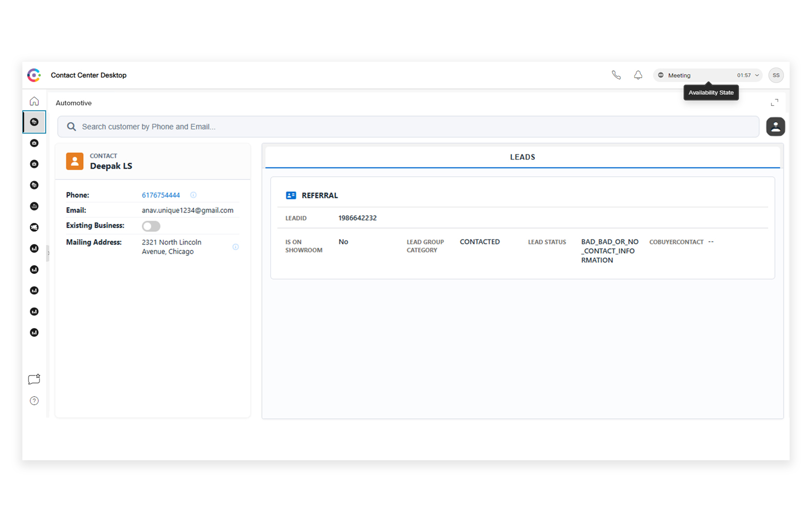Open the ticket-shaped sidebar icon
812x522 pixels.
(34, 227)
